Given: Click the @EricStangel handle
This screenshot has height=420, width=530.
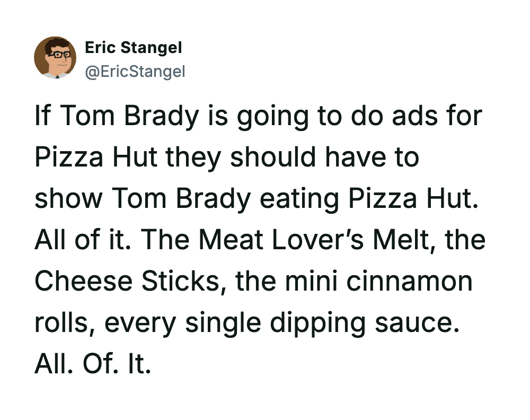Looking at the screenshot, I should tap(135, 71).
